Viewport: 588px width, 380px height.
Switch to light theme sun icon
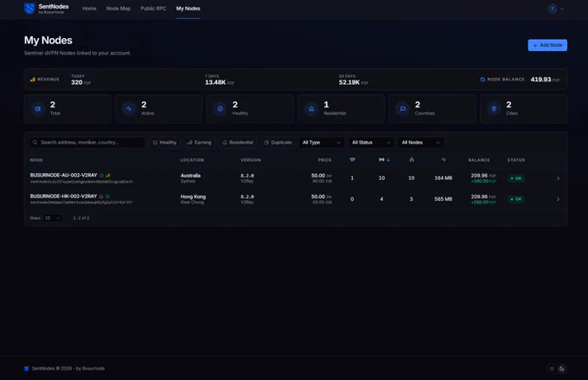pyautogui.click(x=552, y=369)
